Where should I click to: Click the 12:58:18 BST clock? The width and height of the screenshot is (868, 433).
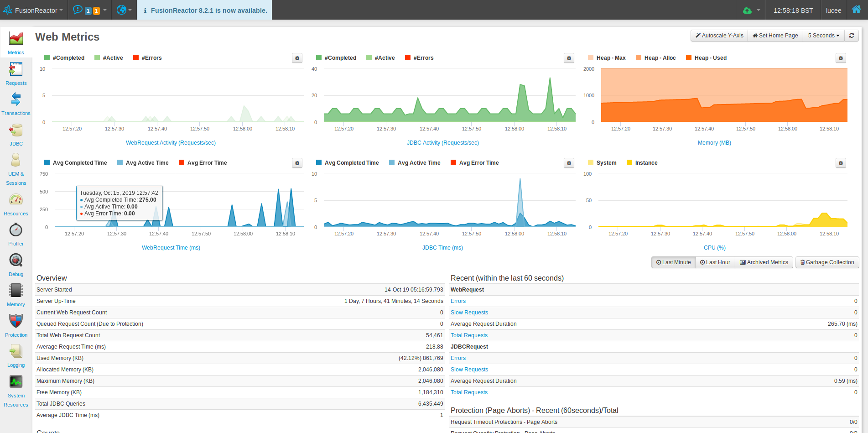[793, 10]
